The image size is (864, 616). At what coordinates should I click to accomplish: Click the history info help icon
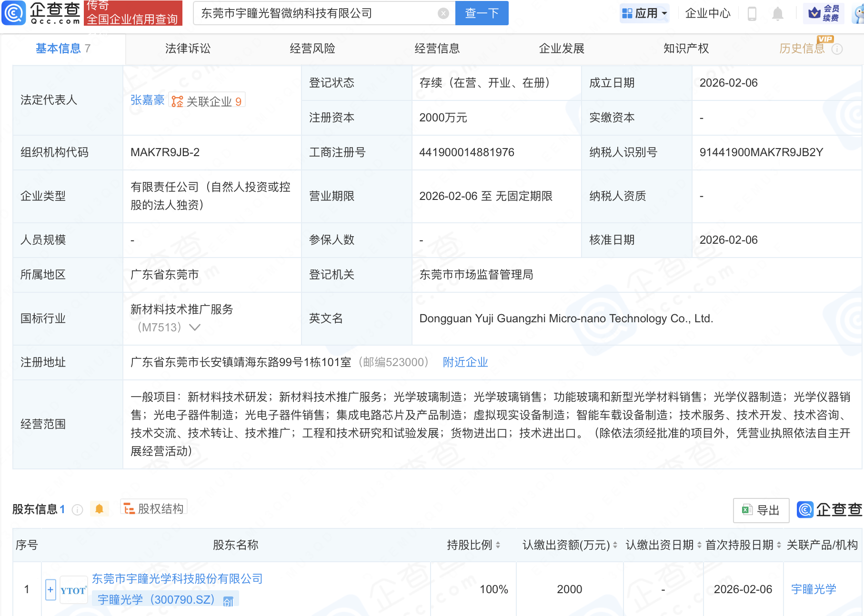click(837, 49)
